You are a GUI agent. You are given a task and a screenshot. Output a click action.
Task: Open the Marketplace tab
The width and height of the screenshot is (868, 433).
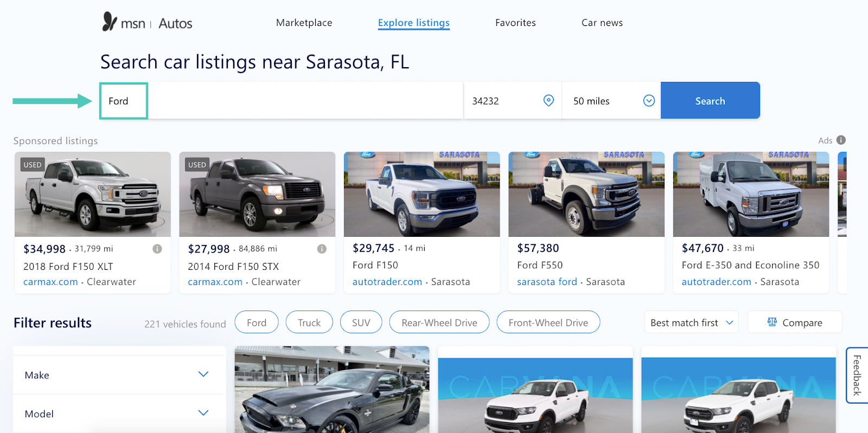coord(304,23)
